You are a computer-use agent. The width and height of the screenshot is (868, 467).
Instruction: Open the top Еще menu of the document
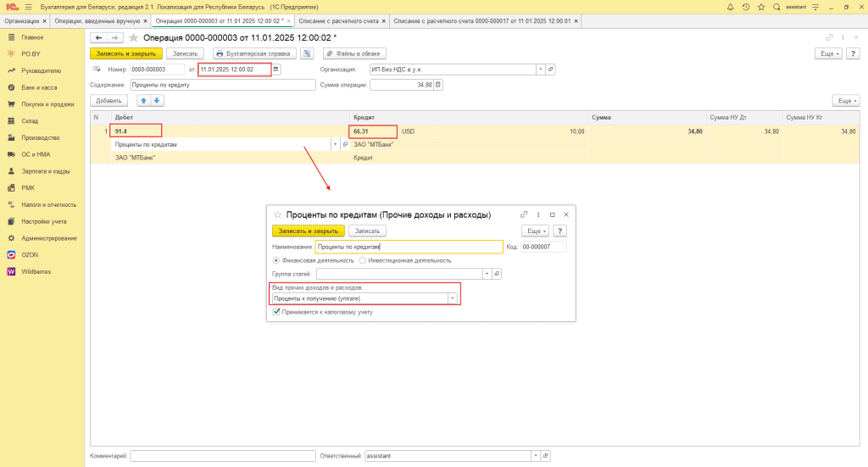[x=829, y=53]
